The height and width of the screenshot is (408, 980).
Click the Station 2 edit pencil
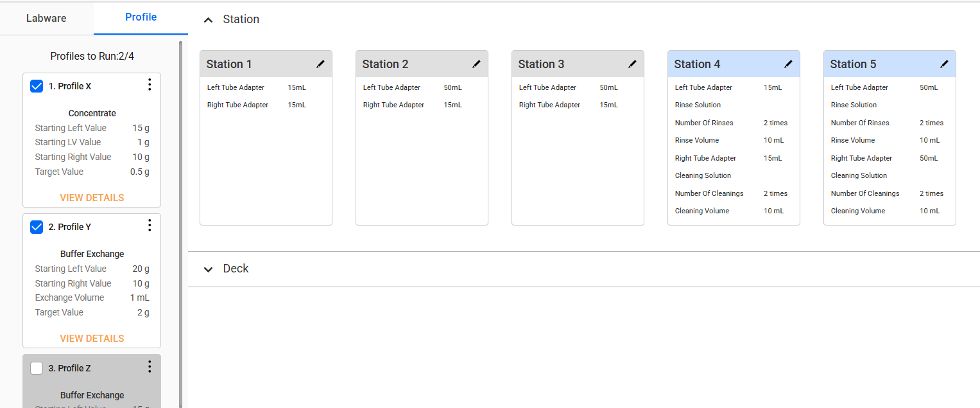(x=476, y=64)
